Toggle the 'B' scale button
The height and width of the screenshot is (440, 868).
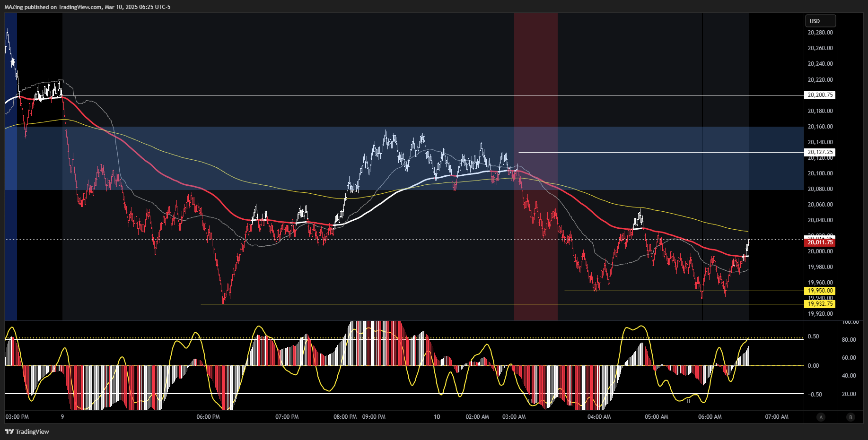coord(850,417)
